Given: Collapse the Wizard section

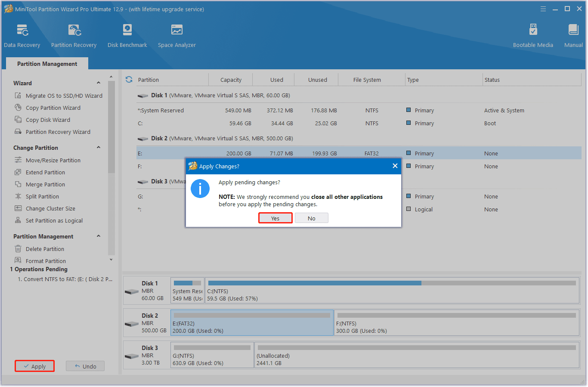Looking at the screenshot, I should pos(99,83).
